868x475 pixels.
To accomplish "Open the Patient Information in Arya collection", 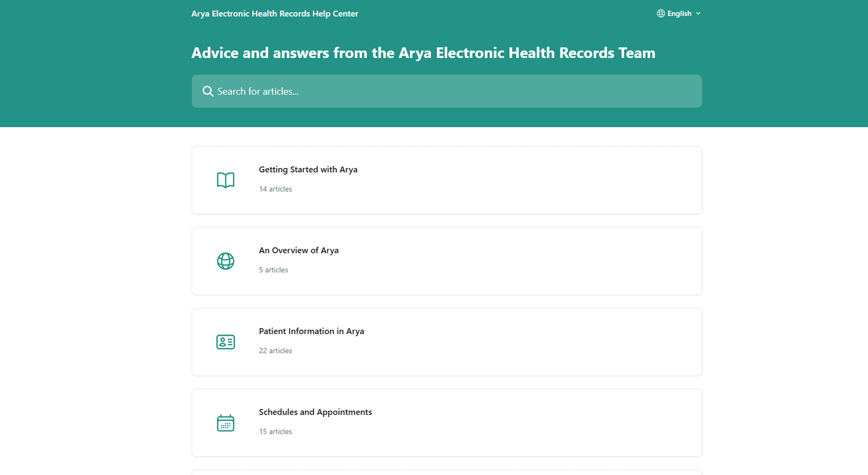I will 447,342.
